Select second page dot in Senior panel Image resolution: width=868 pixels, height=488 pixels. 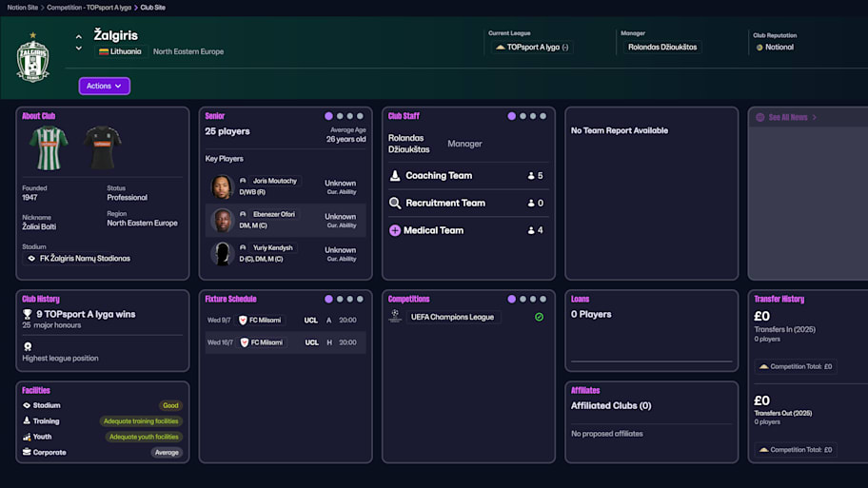(x=340, y=116)
